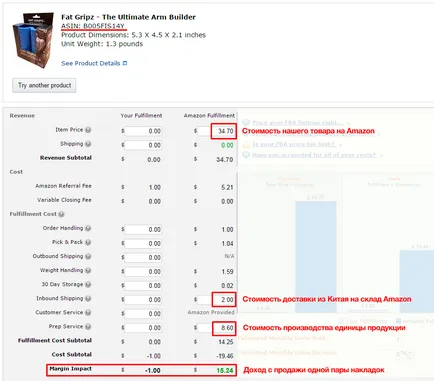The width and height of the screenshot is (434, 381).
Task: Focus Your Fulfillment Order Handling field
Action: pos(143,229)
